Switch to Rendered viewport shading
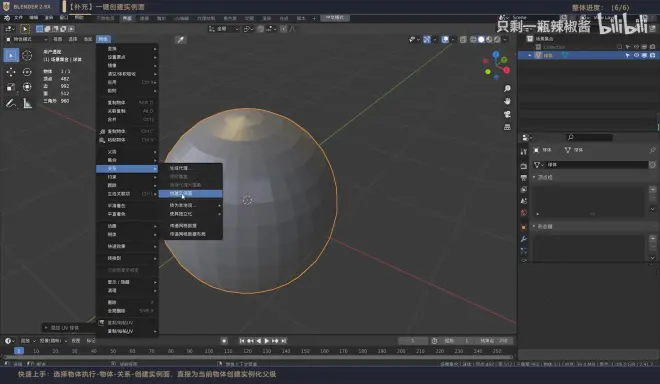 click(497, 40)
